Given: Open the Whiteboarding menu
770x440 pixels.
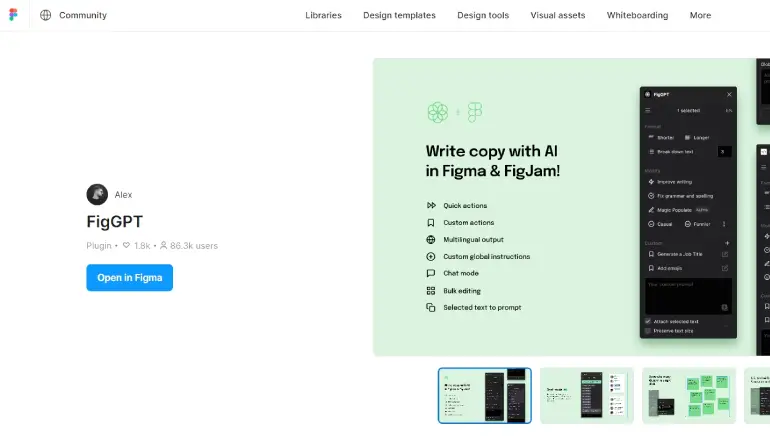Looking at the screenshot, I should [637, 15].
